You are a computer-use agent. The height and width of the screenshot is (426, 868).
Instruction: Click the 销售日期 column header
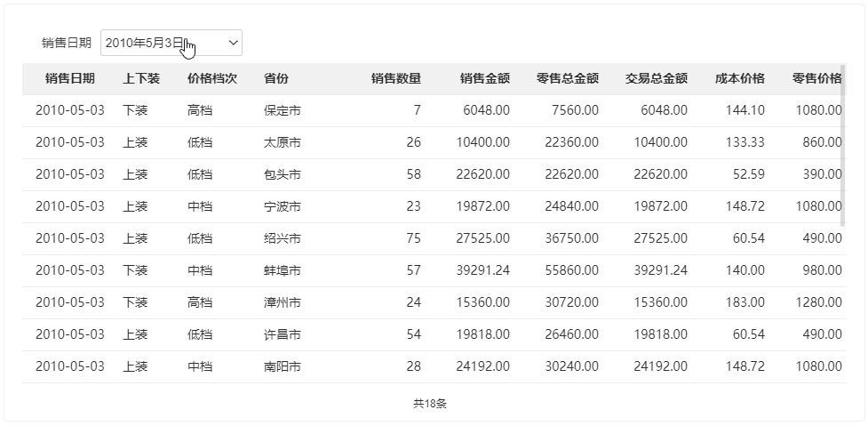(70, 78)
